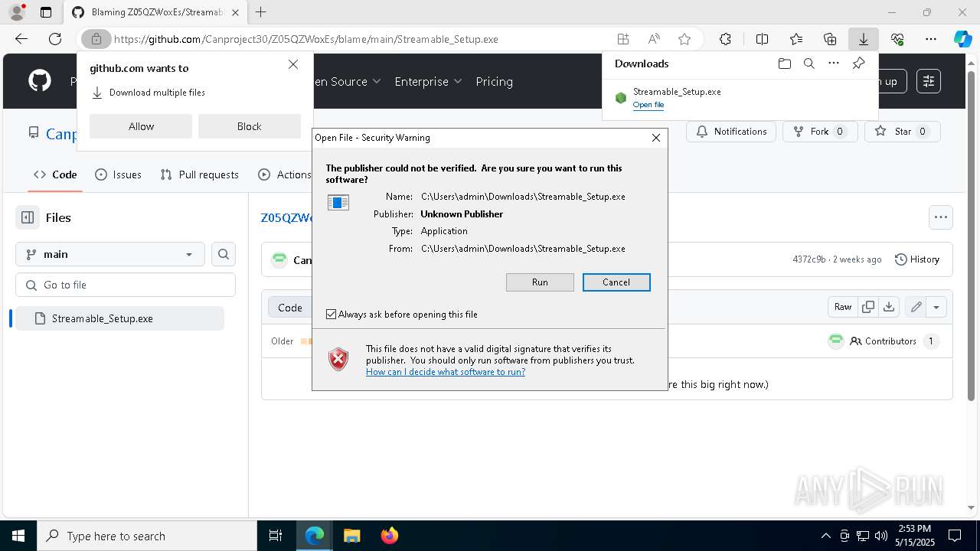Go to GitHub homepage logo
Viewport: 980px width, 551px height.
click(x=40, y=81)
